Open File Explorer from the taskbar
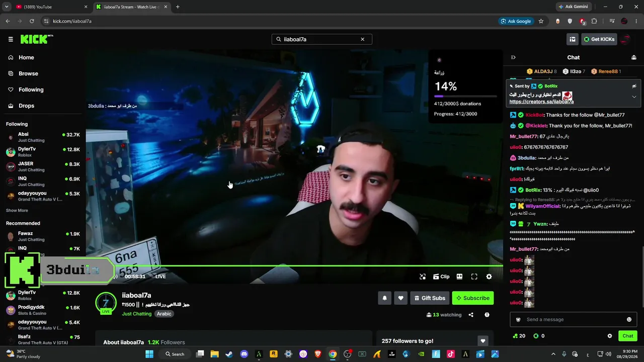The height and width of the screenshot is (362, 644). tap(214, 354)
